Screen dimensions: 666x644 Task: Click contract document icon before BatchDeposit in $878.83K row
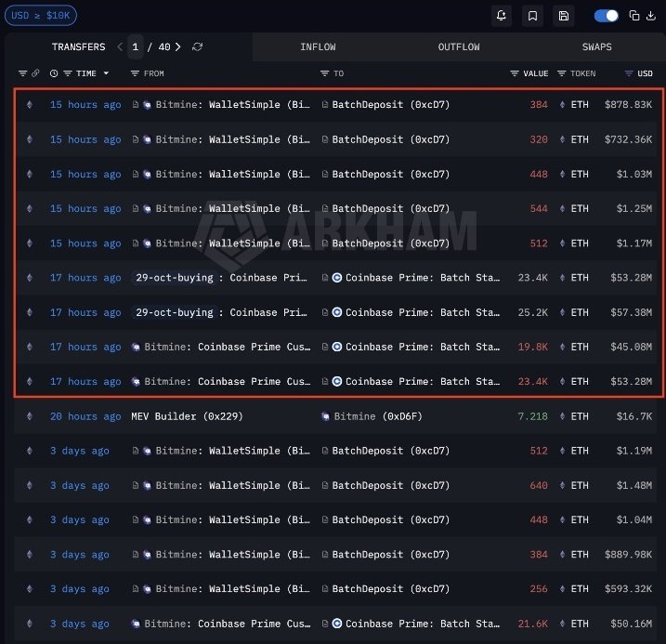coord(325,104)
